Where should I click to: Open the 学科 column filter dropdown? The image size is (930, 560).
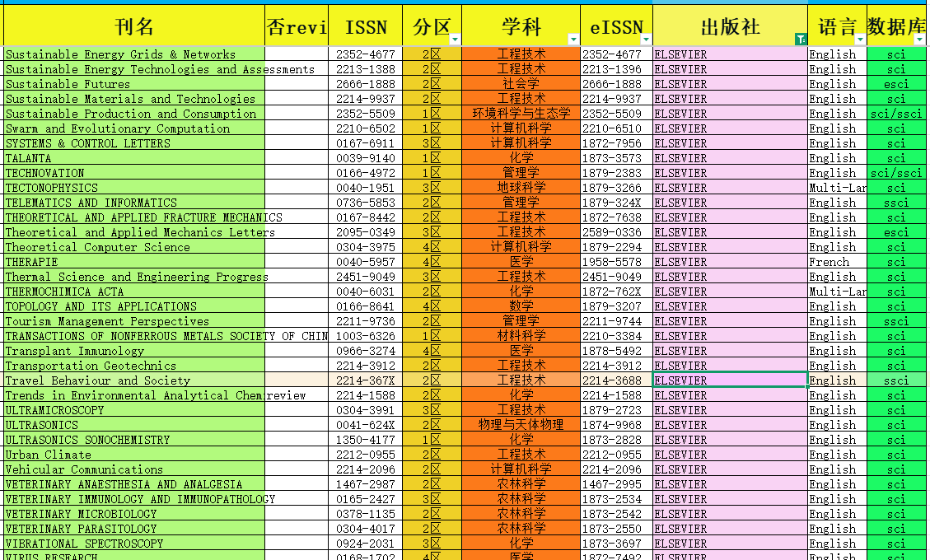(x=573, y=40)
